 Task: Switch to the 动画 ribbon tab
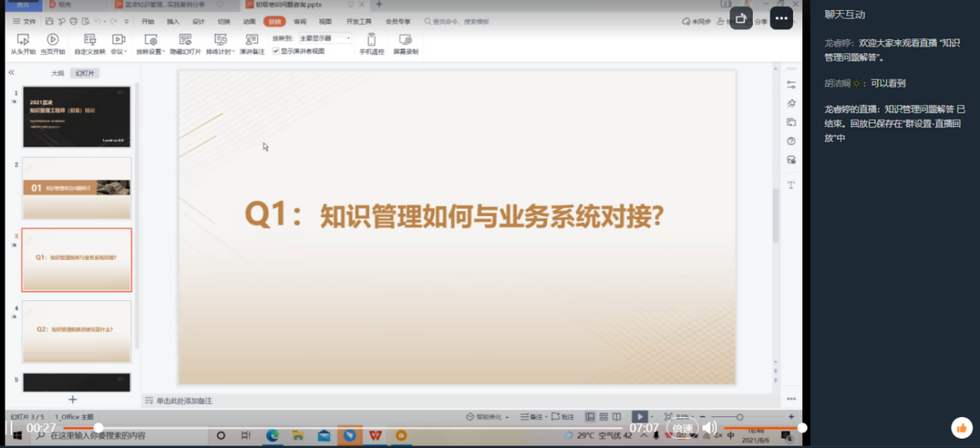point(249,21)
